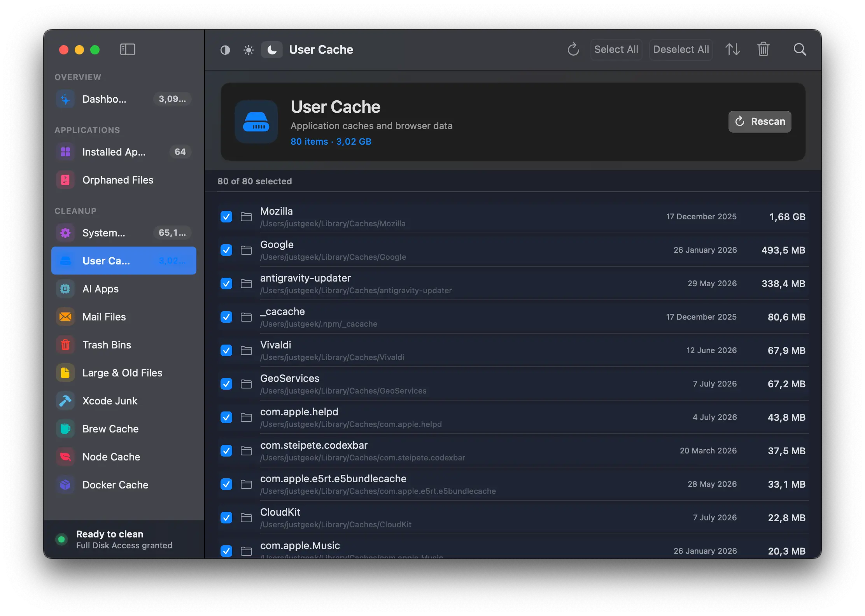Screen dimensions: 865x616
Task: Go to Orphaned Files
Action: (124, 180)
